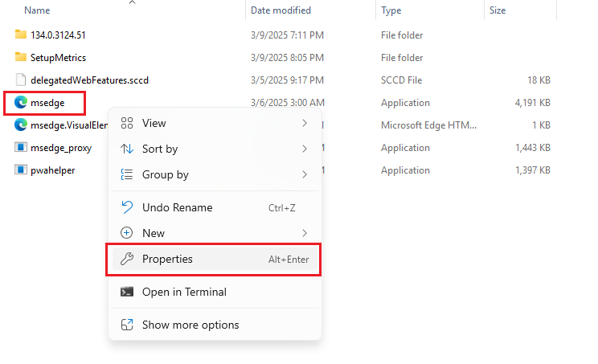This screenshot has height=364, width=598.
Task: Click the 1,443 KB size cell
Action: pyautogui.click(x=533, y=148)
